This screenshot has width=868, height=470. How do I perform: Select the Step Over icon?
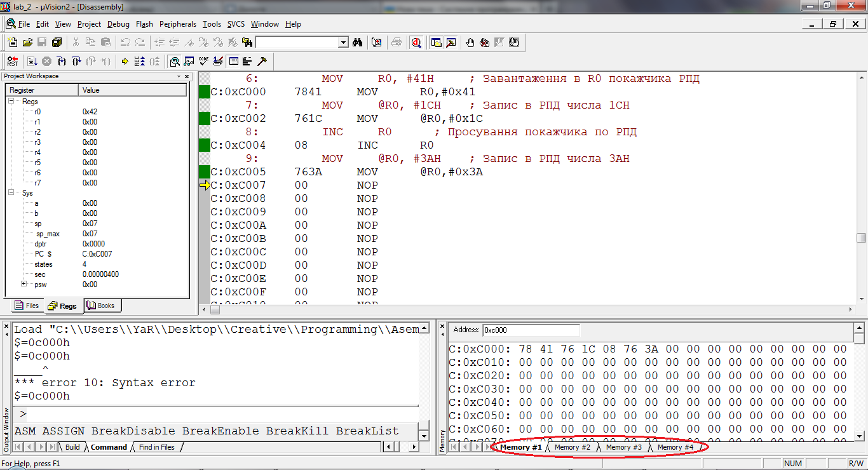point(77,61)
